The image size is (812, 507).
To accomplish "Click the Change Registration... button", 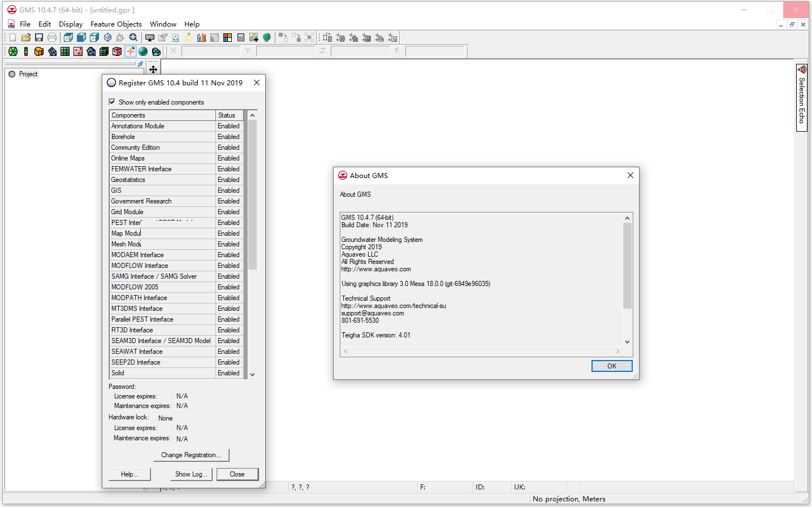I will point(191,455).
